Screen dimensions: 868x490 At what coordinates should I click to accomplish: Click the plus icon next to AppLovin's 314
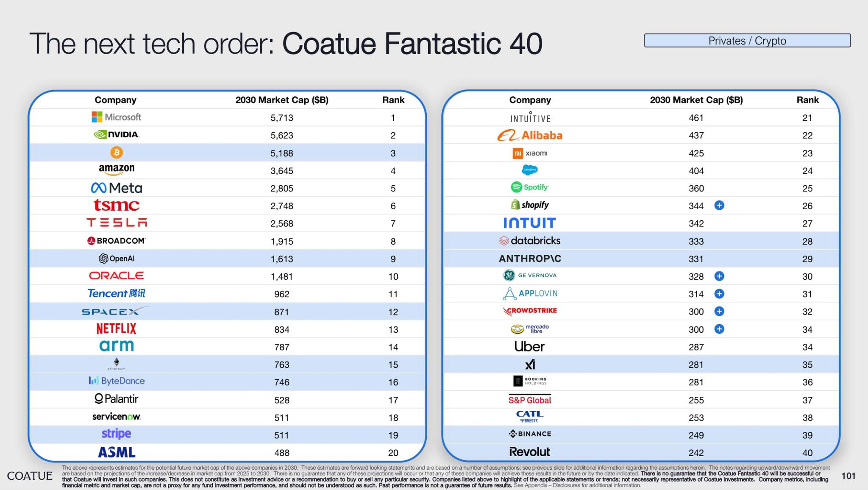pos(719,294)
